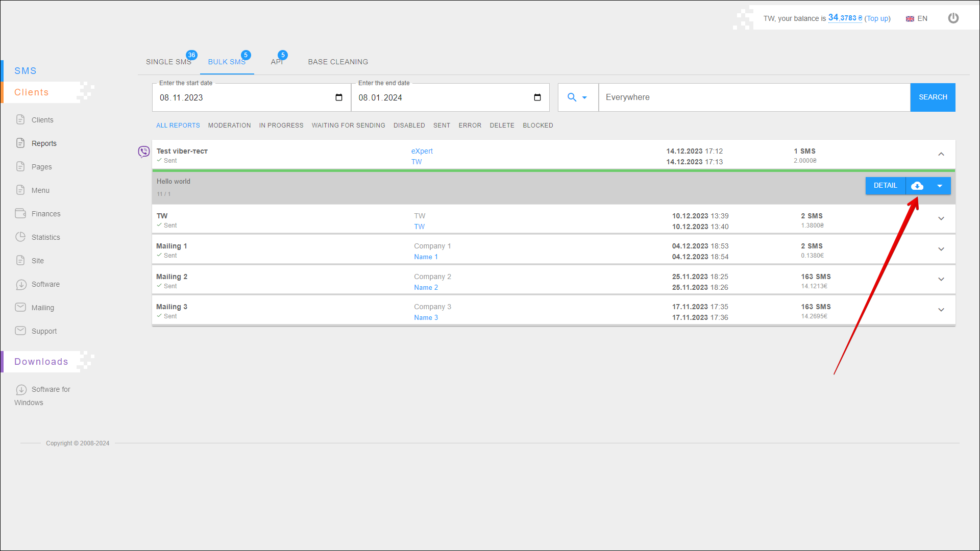Switch to the BASE CLEANING tab
Image resolution: width=980 pixels, height=551 pixels.
point(338,62)
